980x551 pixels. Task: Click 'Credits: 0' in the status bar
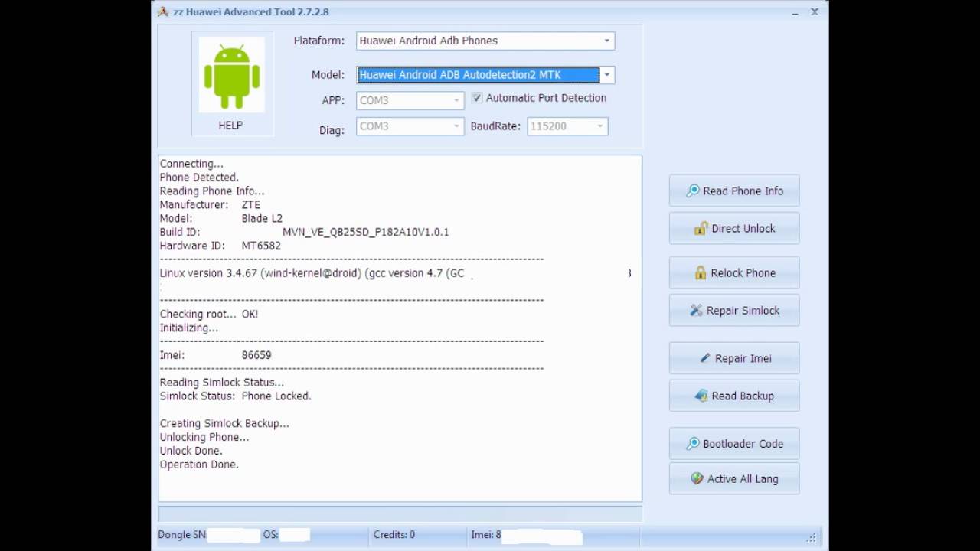click(394, 535)
